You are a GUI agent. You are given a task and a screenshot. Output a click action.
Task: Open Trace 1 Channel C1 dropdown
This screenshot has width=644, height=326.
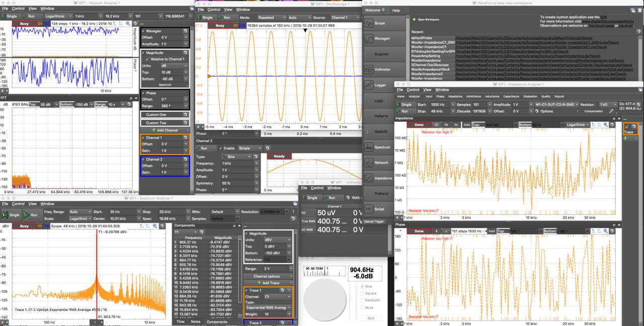point(277,297)
